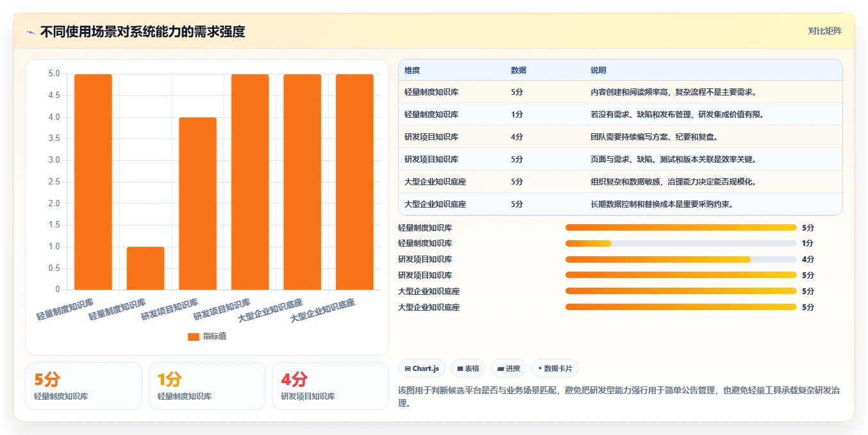
Task: Click the progress bar showing 1分
Action: pyautogui.click(x=681, y=243)
